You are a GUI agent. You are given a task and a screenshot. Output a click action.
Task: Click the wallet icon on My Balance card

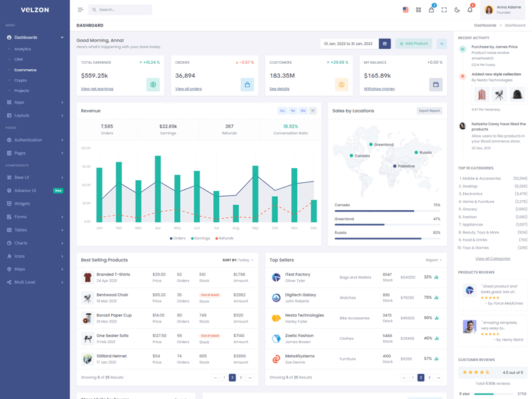pos(435,84)
